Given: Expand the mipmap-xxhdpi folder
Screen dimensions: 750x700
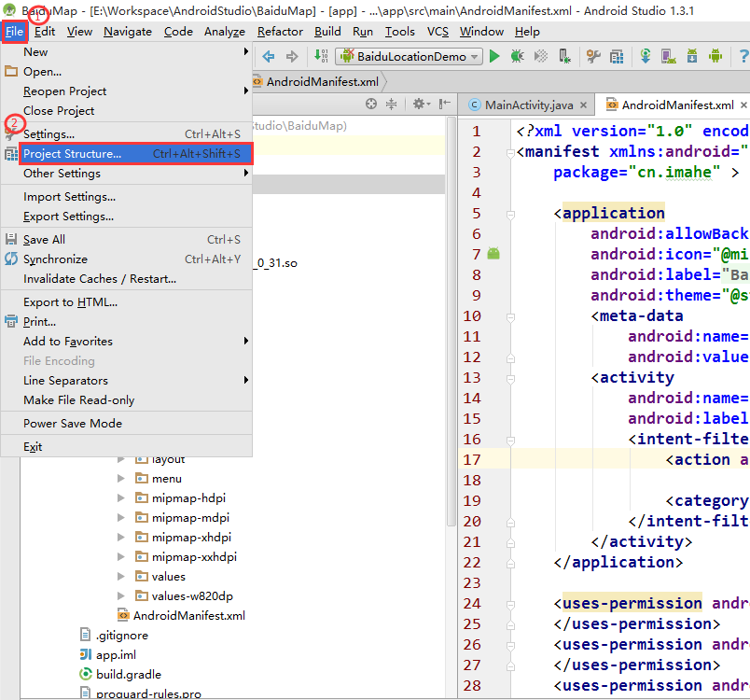Looking at the screenshot, I should coord(121,557).
